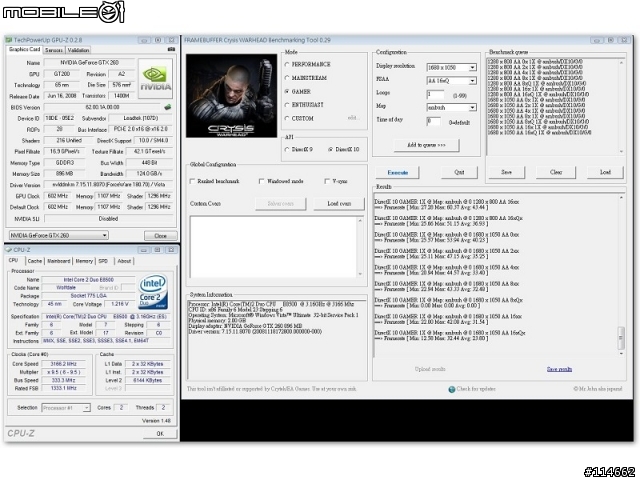Click the Check for updates link
The image size is (640, 480).
click(x=476, y=389)
